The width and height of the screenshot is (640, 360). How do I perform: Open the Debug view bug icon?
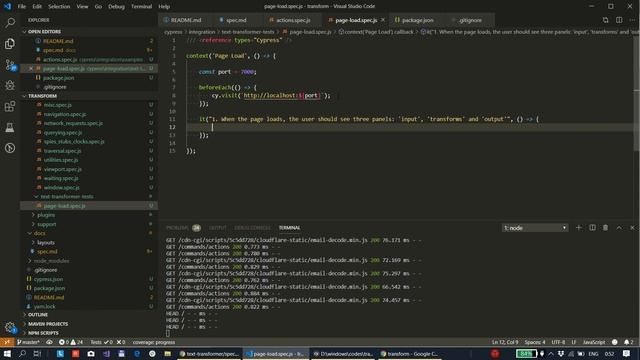(x=10, y=85)
